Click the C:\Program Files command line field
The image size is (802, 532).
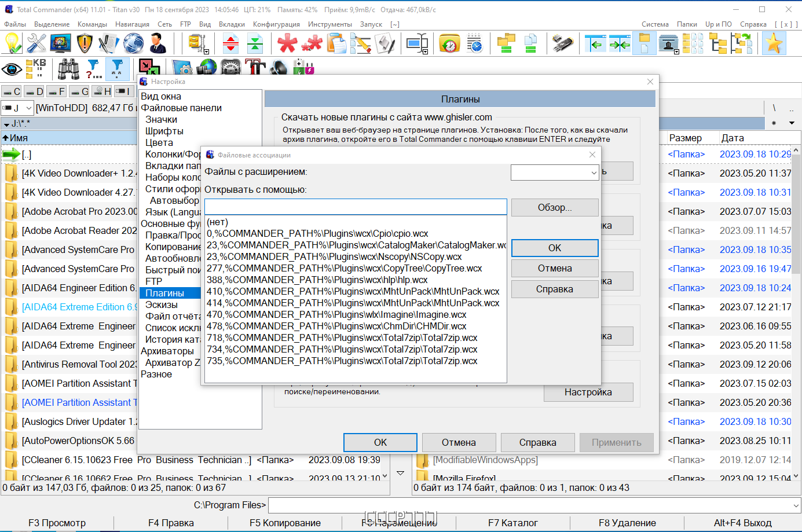(529, 505)
